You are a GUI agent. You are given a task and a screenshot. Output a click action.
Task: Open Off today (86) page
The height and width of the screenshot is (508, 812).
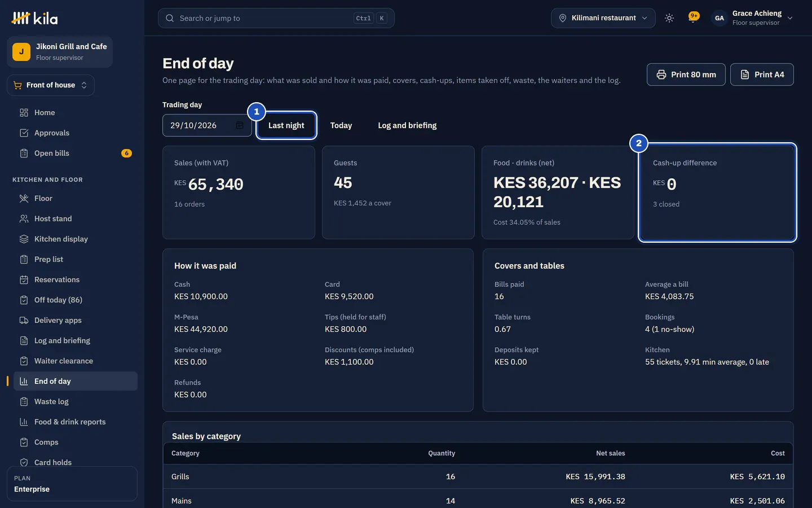(x=76, y=300)
